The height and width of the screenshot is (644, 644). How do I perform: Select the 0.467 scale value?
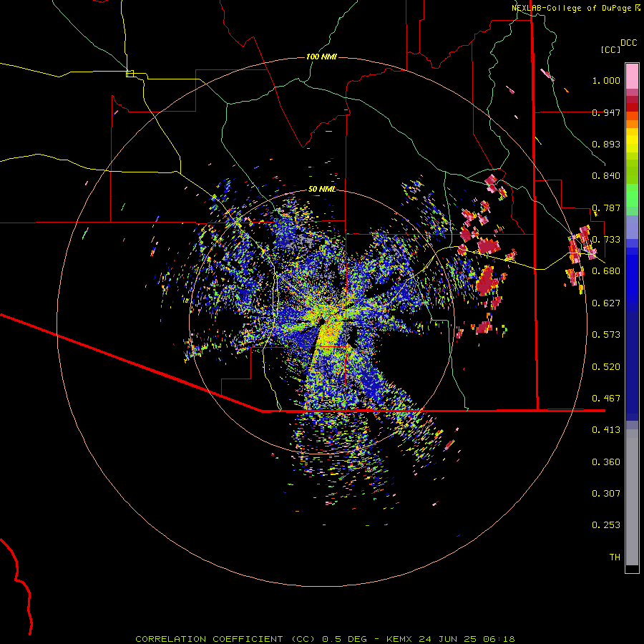coord(606,399)
